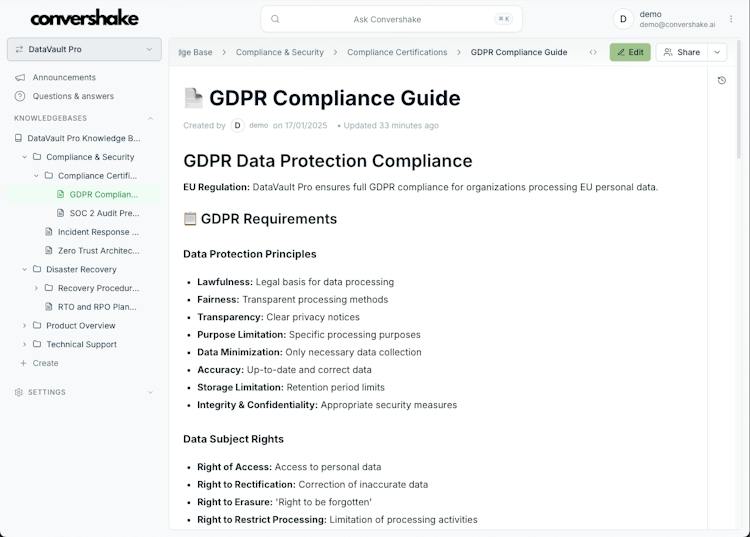Open the GDPR Complian... document in sidebar
The image size is (750, 537).
(x=103, y=194)
